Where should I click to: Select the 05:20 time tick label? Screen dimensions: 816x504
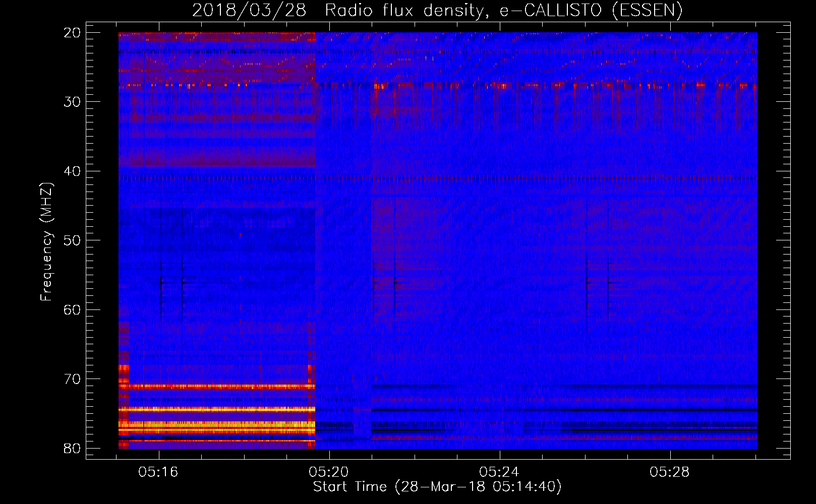point(329,472)
